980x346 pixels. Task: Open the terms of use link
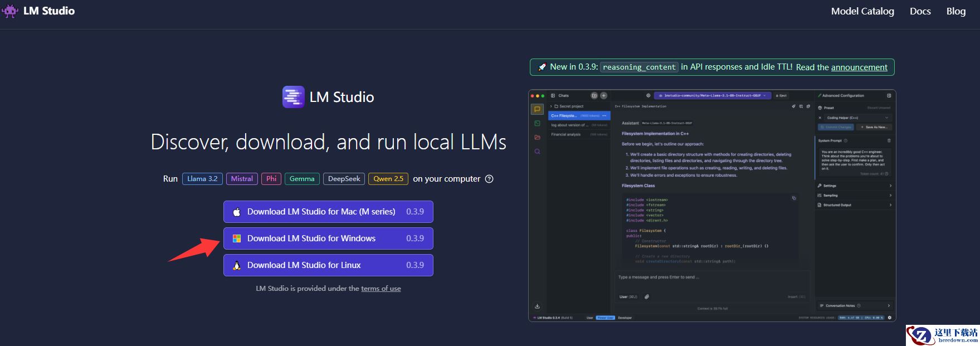[x=381, y=289]
